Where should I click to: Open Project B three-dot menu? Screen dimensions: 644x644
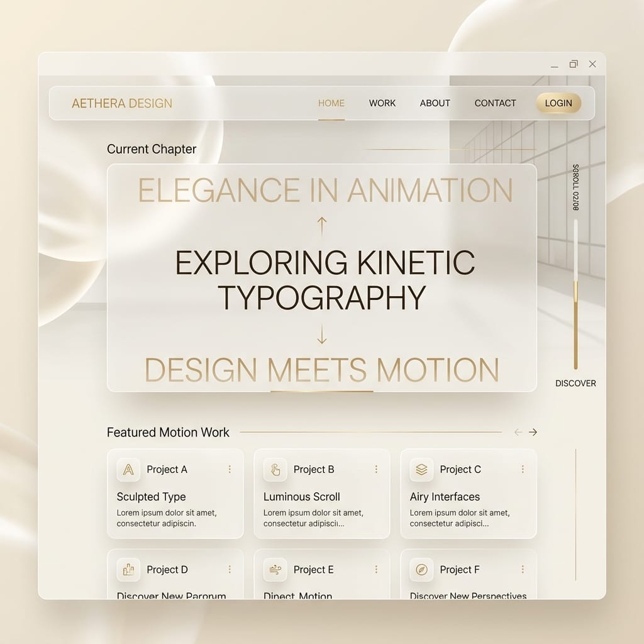pyautogui.click(x=376, y=469)
